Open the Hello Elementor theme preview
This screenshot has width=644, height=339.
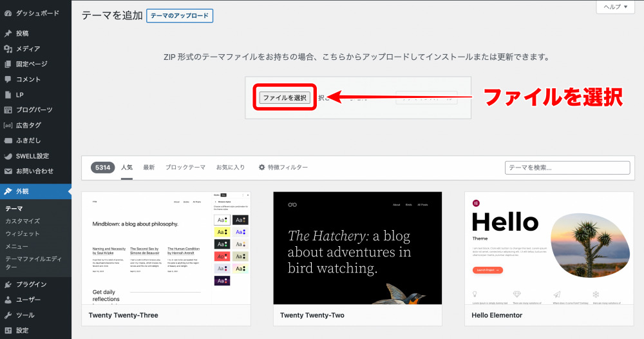549,248
